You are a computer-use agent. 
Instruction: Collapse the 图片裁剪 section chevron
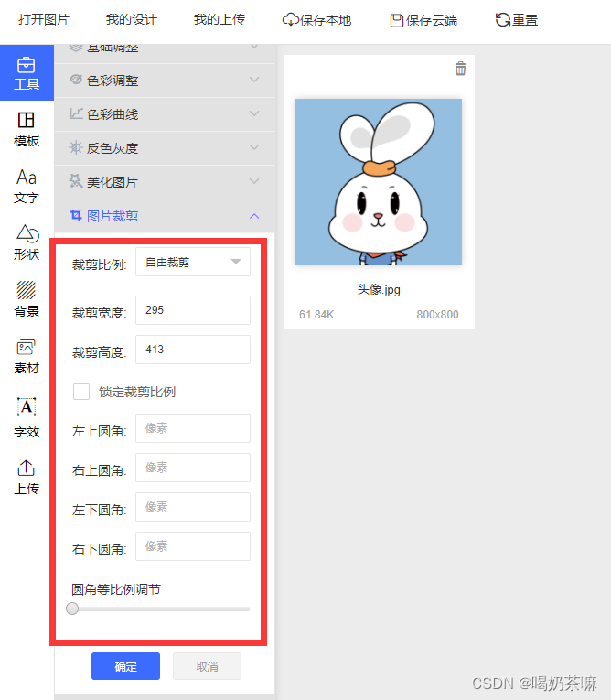click(x=254, y=216)
